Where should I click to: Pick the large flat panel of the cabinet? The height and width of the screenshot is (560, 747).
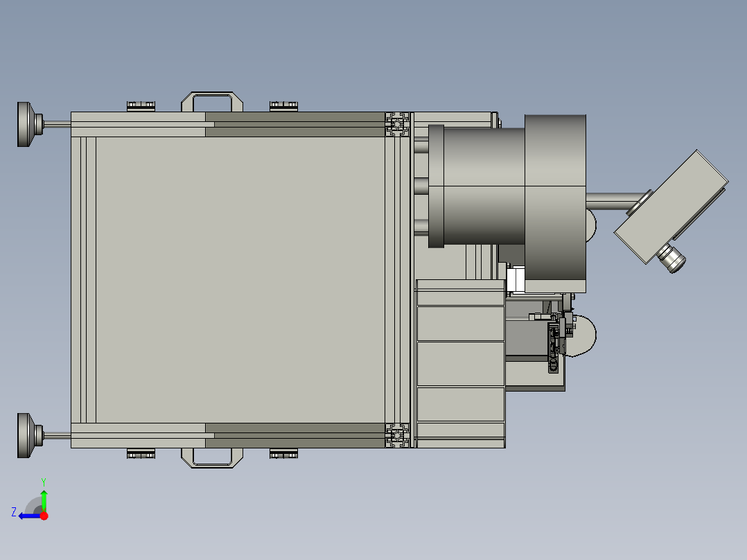click(x=240, y=280)
